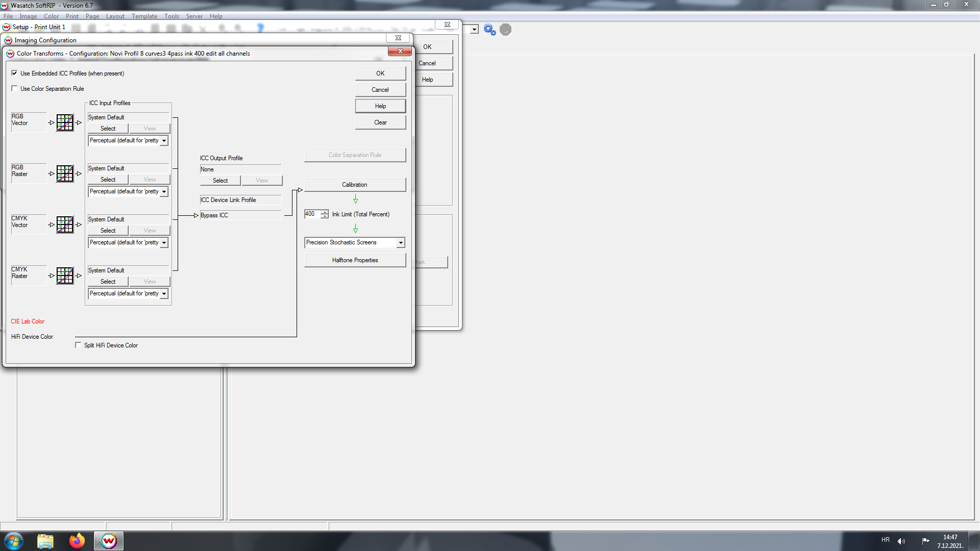
Task: Click the volume icon in system tray
Action: pos(901,541)
